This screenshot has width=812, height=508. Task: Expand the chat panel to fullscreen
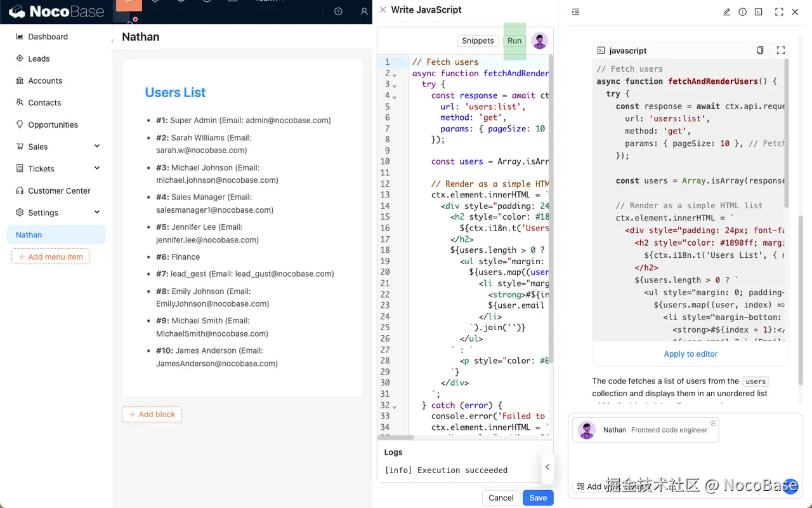point(779,12)
